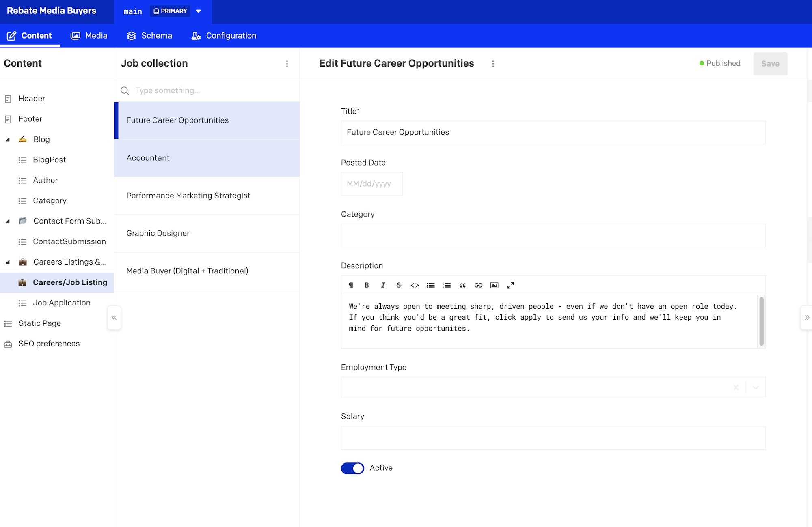
Task: Apply italic formatting in Description editor
Action: tap(382, 285)
